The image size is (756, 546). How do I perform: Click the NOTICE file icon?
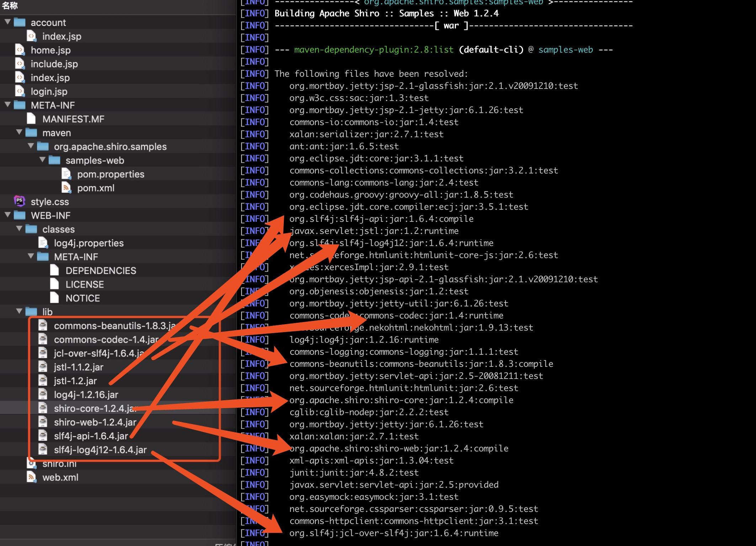pos(54,298)
